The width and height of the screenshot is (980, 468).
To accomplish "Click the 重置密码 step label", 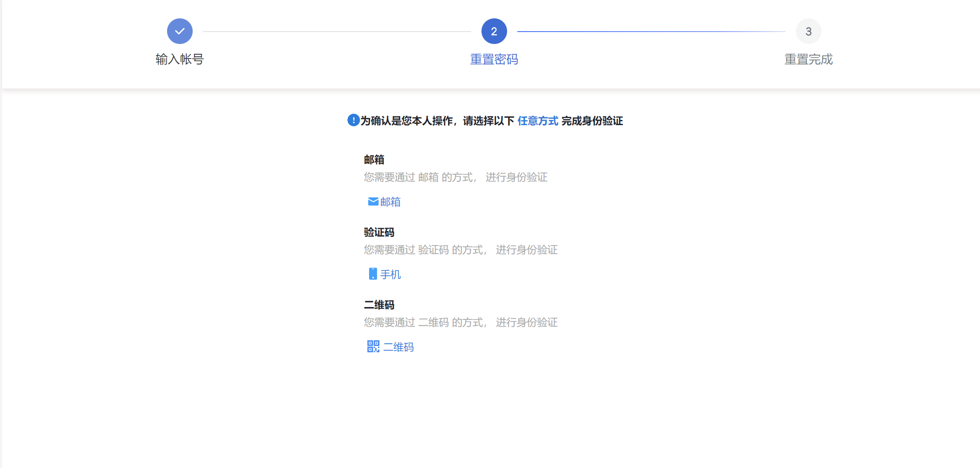I will point(494,59).
